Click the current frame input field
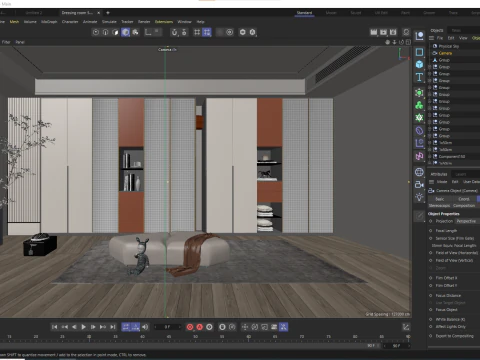Screen dimensions: 480x360 point(167,327)
